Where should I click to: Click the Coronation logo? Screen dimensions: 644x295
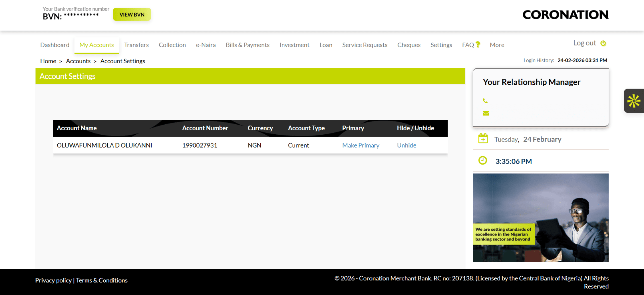point(565,15)
